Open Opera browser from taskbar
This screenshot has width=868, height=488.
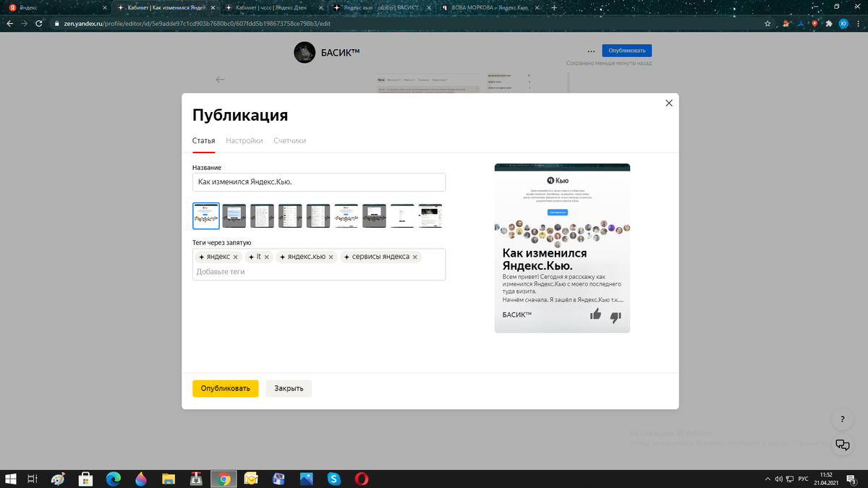click(361, 479)
